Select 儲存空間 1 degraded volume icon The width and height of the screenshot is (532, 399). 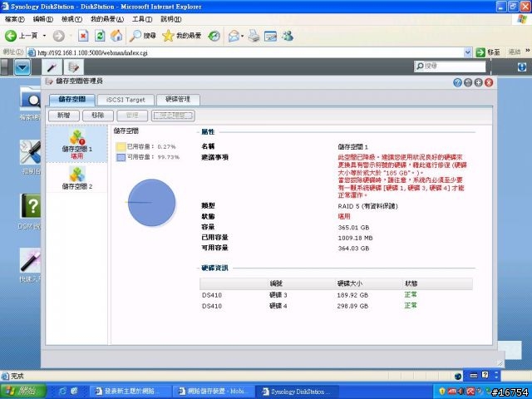[x=77, y=144]
